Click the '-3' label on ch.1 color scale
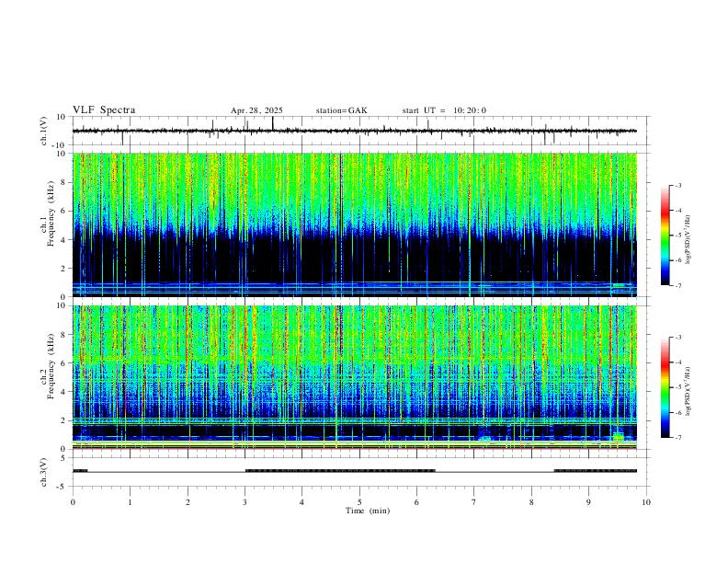The image size is (728, 563). 677,185
